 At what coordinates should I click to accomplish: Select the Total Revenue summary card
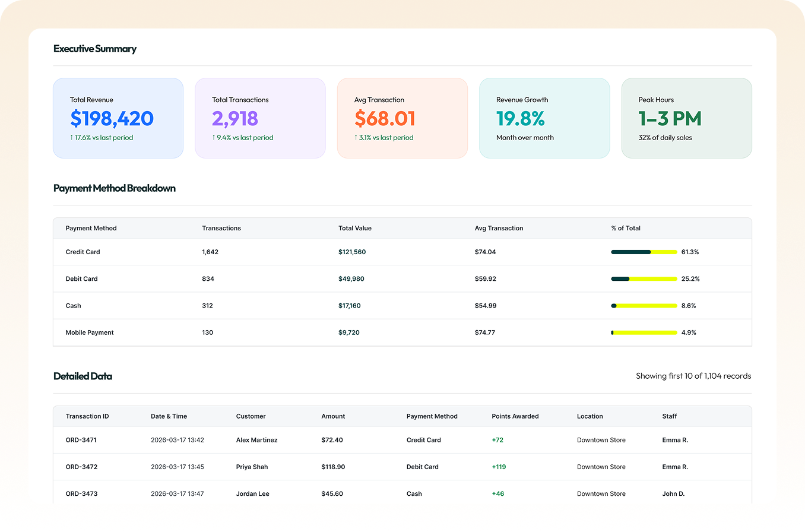point(118,118)
